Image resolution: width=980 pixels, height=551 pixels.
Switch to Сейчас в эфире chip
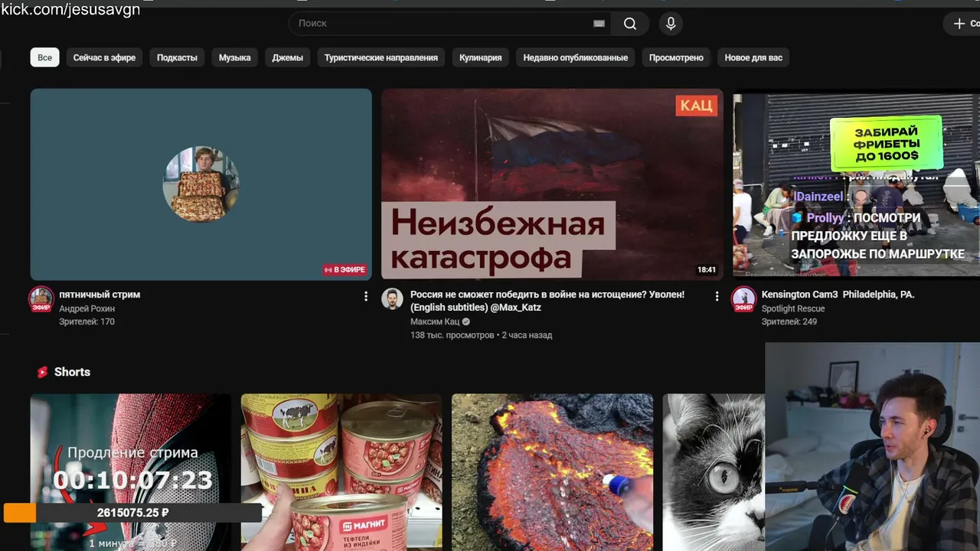pyautogui.click(x=105, y=57)
